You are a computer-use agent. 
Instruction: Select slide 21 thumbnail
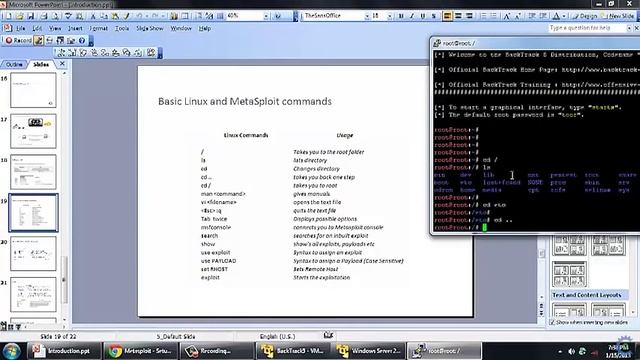33,294
